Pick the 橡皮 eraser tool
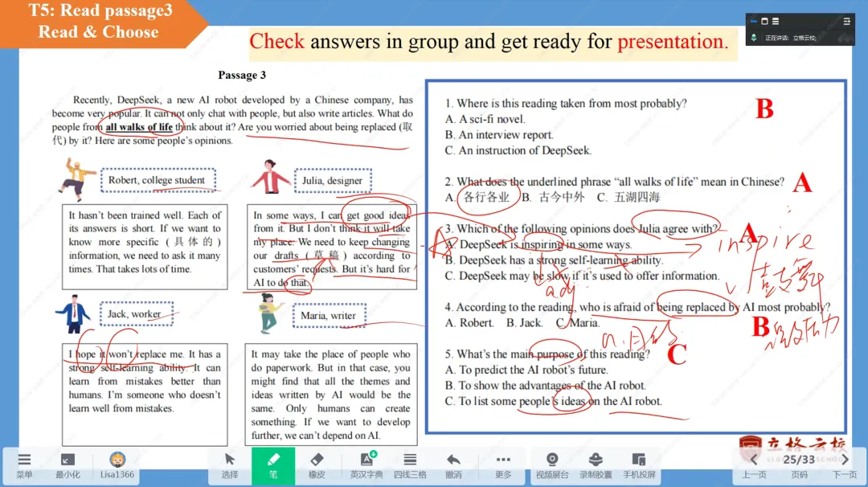This screenshot has height=487, width=868. (317, 465)
